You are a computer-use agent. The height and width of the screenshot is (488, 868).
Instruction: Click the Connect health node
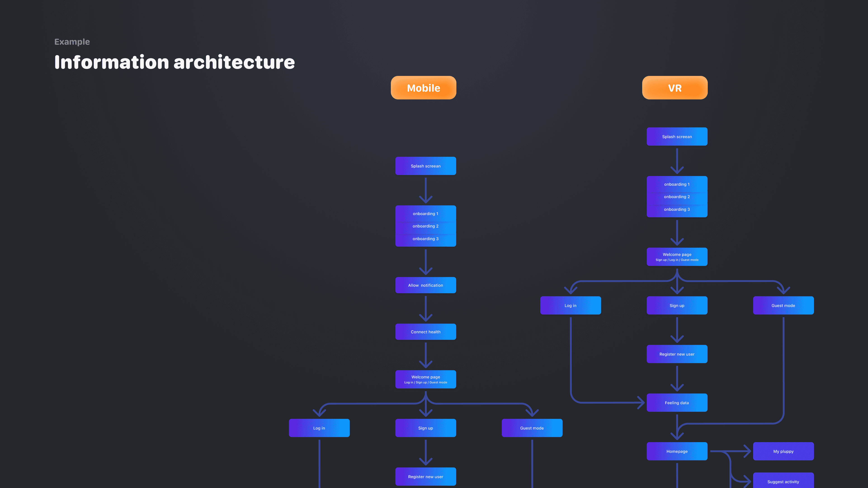coord(426,332)
